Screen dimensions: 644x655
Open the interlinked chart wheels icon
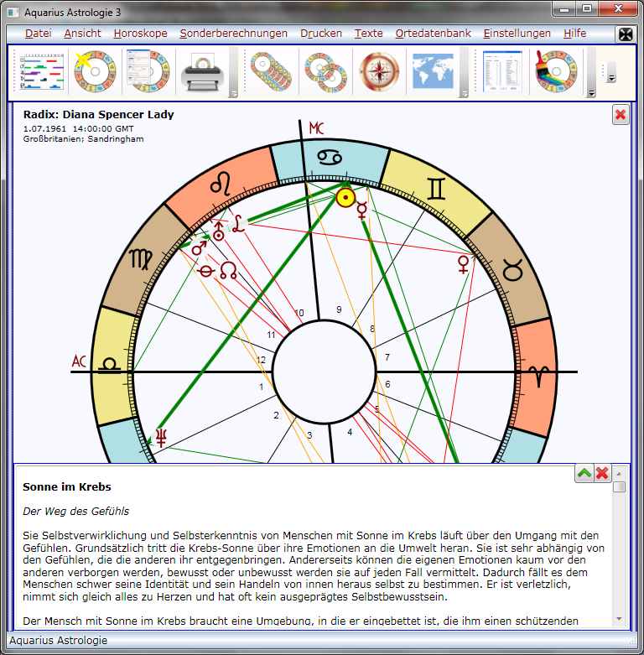point(325,71)
